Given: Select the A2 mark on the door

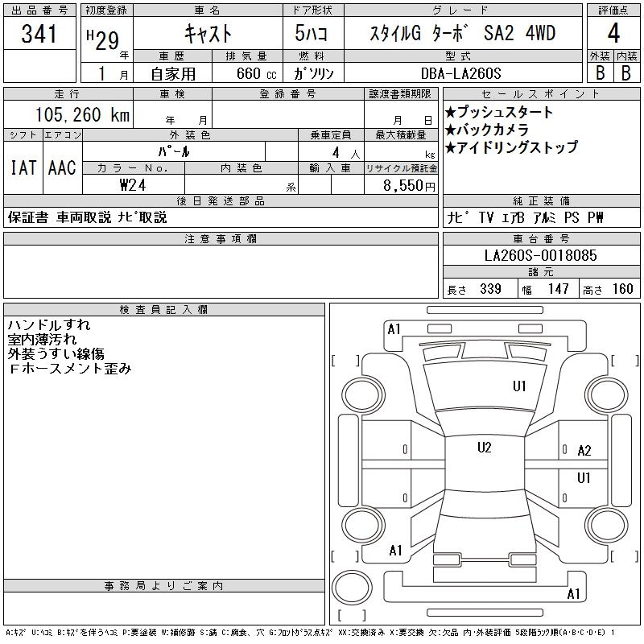Looking at the screenshot, I should (584, 451).
